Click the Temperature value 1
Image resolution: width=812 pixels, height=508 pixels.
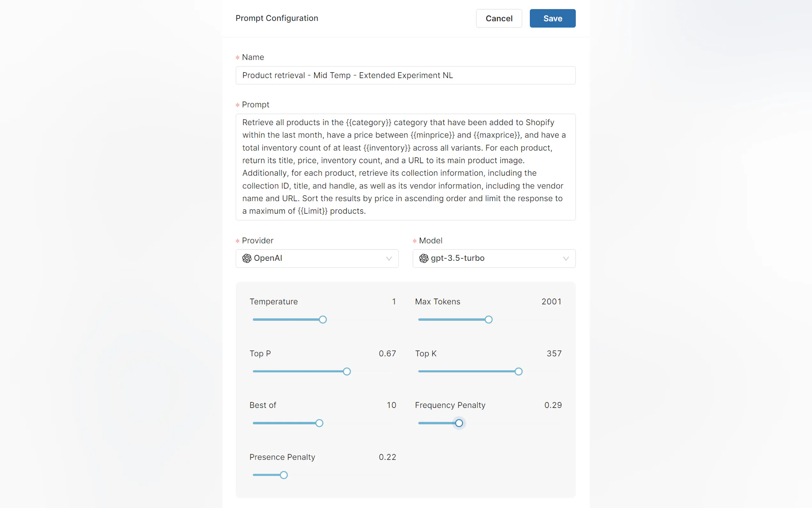394,301
